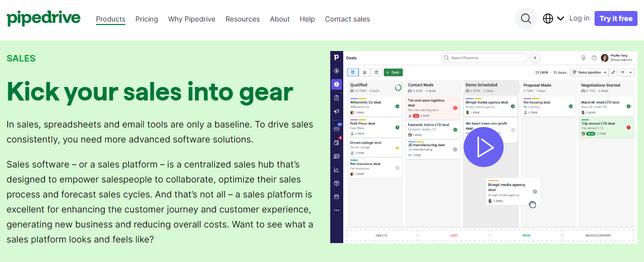
Task: Open the Fantastic hotels LTD deal card
Action: [433, 129]
